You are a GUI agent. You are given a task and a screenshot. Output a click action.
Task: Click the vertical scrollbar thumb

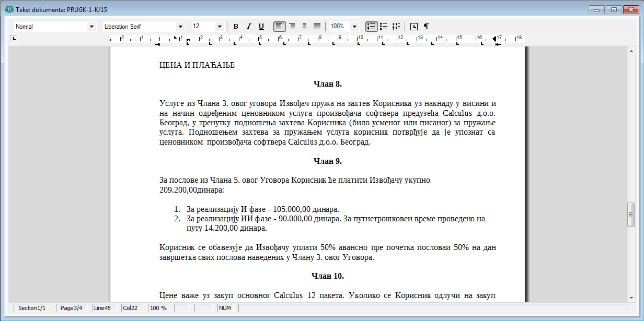click(631, 215)
